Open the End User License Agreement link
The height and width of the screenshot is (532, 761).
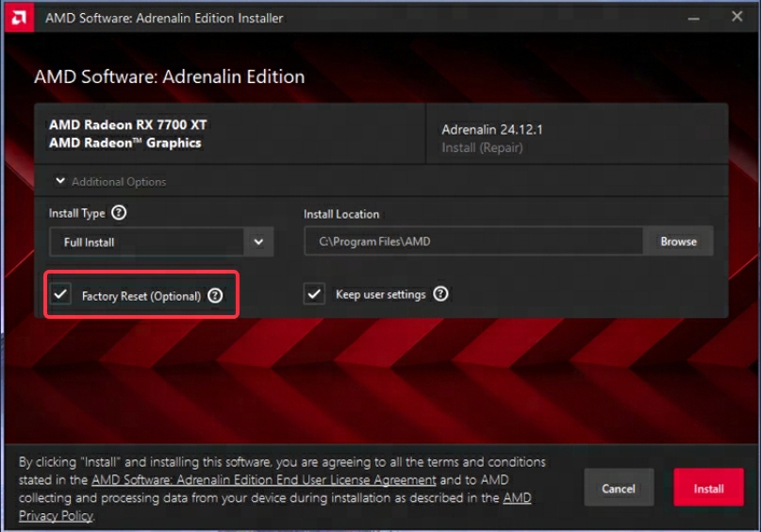[264, 480]
